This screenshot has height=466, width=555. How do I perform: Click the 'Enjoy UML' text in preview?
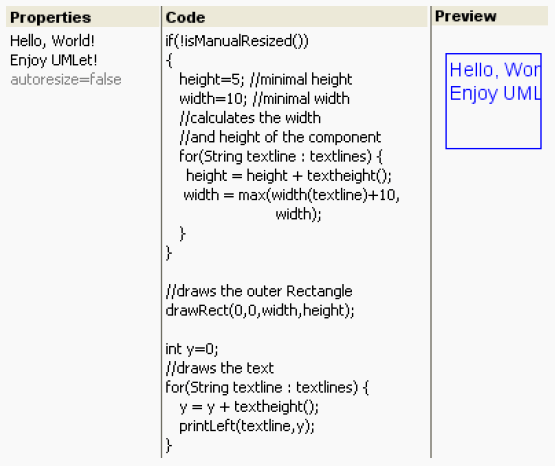click(x=495, y=93)
